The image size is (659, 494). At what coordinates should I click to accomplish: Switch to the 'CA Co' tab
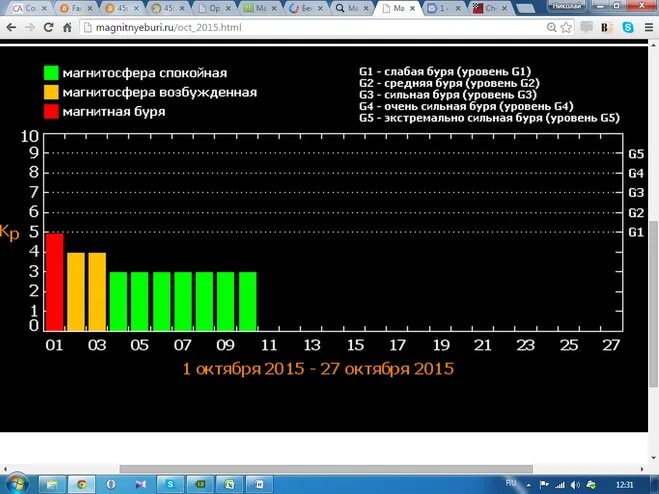tap(28, 8)
